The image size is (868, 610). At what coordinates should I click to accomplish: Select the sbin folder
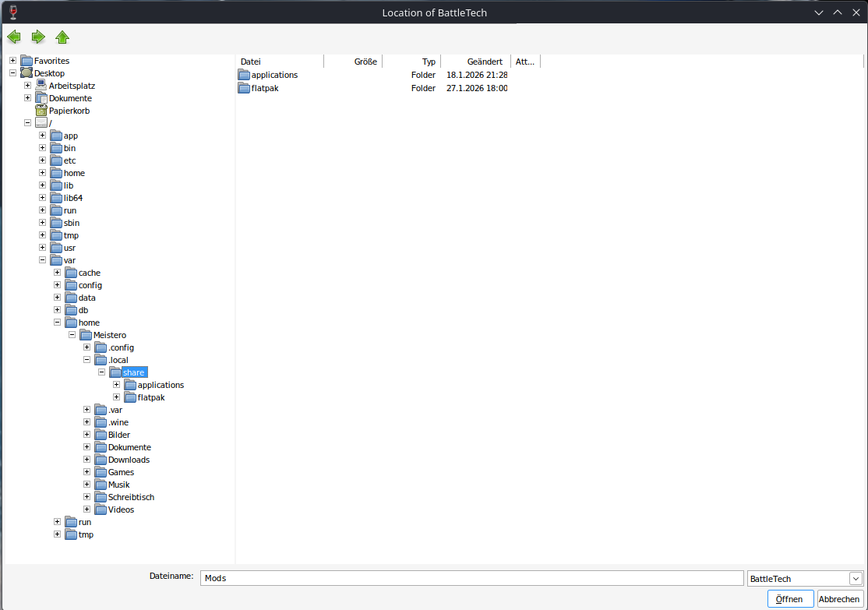pos(72,223)
